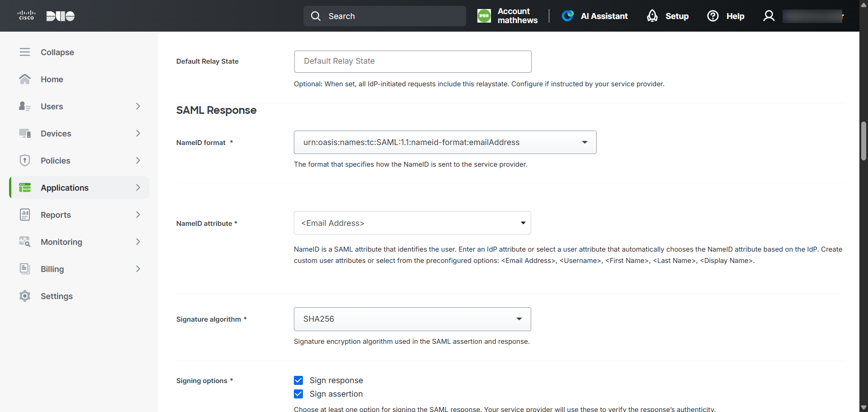The image size is (868, 412).
Task: Expand the Applications menu chevron
Action: (138, 187)
